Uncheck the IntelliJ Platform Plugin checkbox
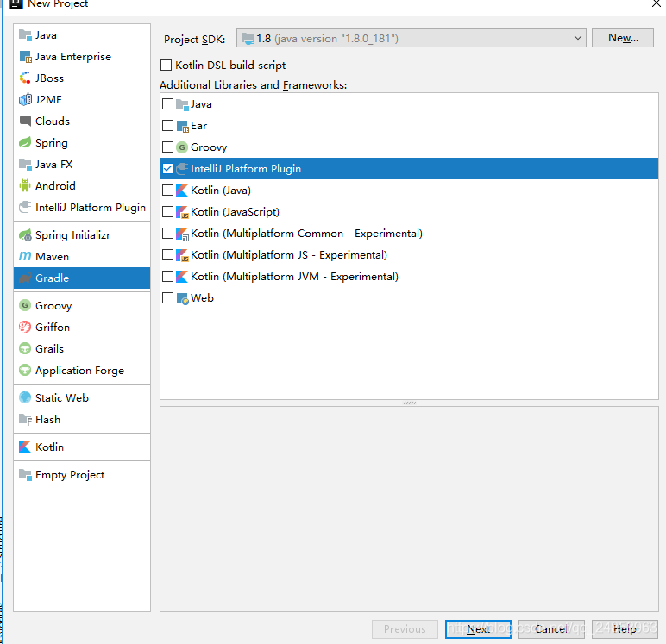Screen dimensions: 666x644 (x=167, y=168)
